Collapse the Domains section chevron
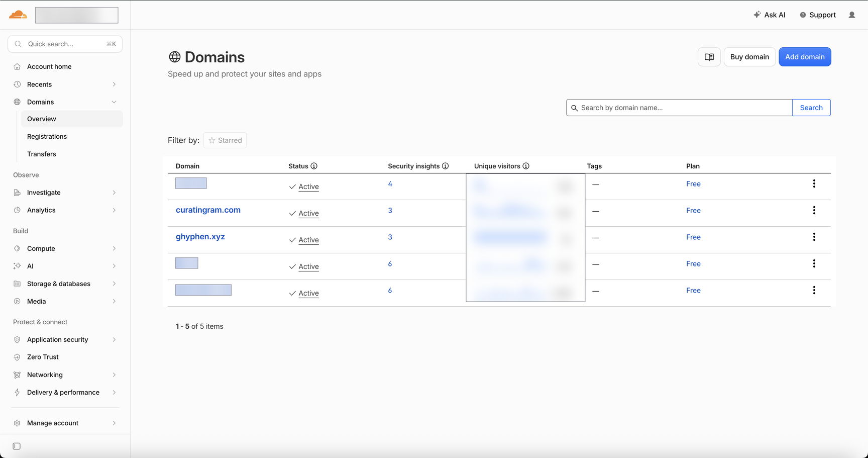Image resolution: width=868 pixels, height=458 pixels. click(x=114, y=102)
